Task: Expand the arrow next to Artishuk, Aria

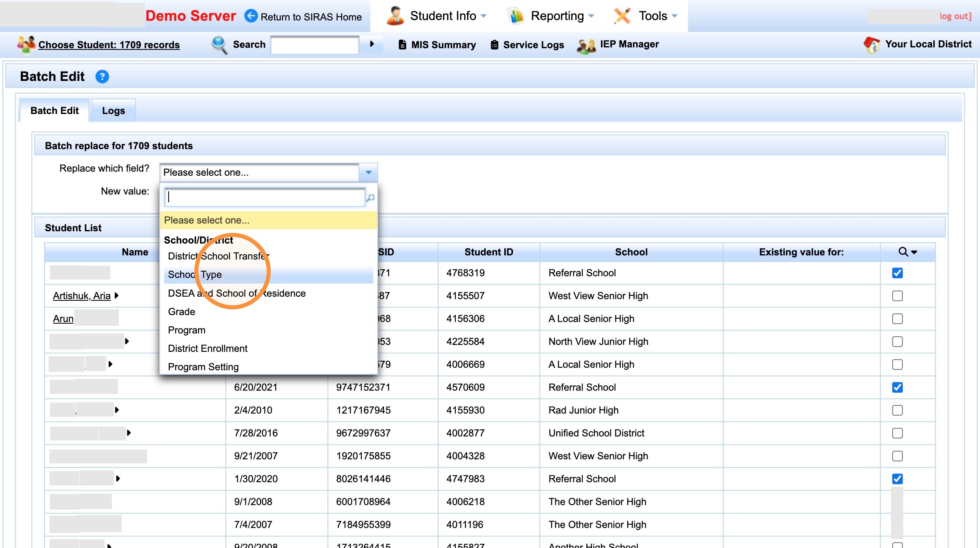Action: tap(117, 295)
